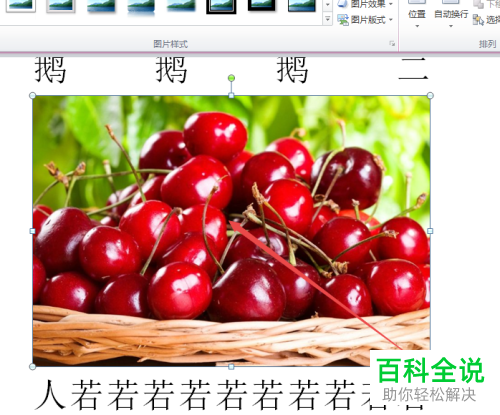Open the 图片版式 picture layout menu
Viewport: 500px width, 415px height.
coord(365,20)
